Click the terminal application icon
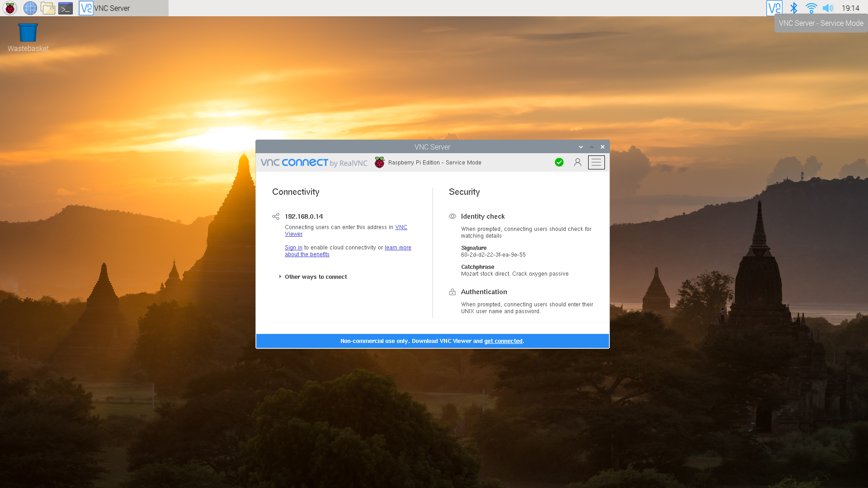 (66, 8)
